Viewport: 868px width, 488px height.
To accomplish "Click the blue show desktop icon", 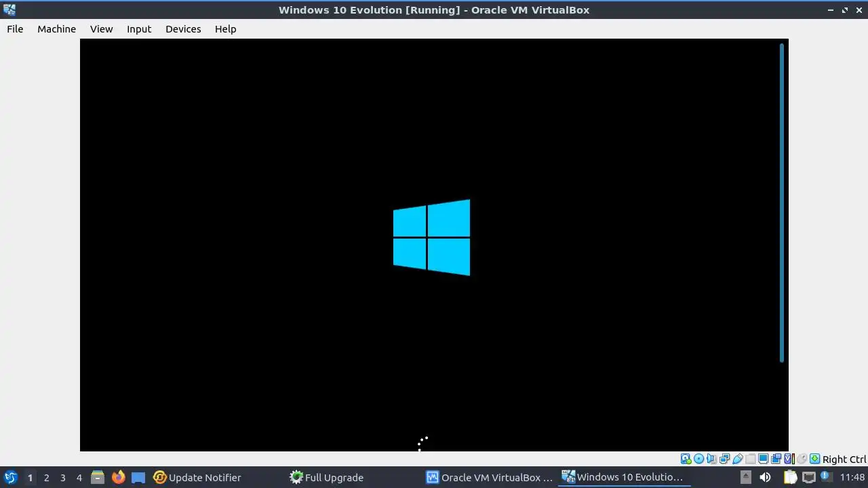I will tap(138, 477).
